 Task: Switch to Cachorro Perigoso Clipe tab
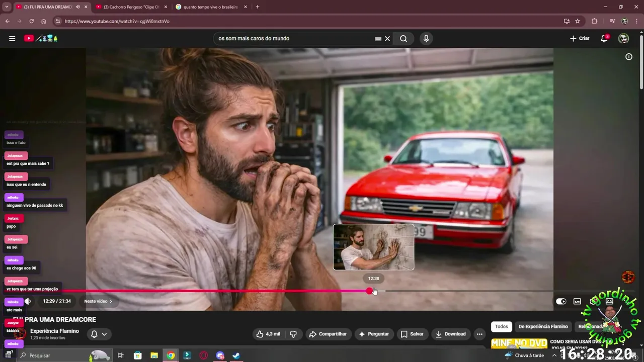131,7
